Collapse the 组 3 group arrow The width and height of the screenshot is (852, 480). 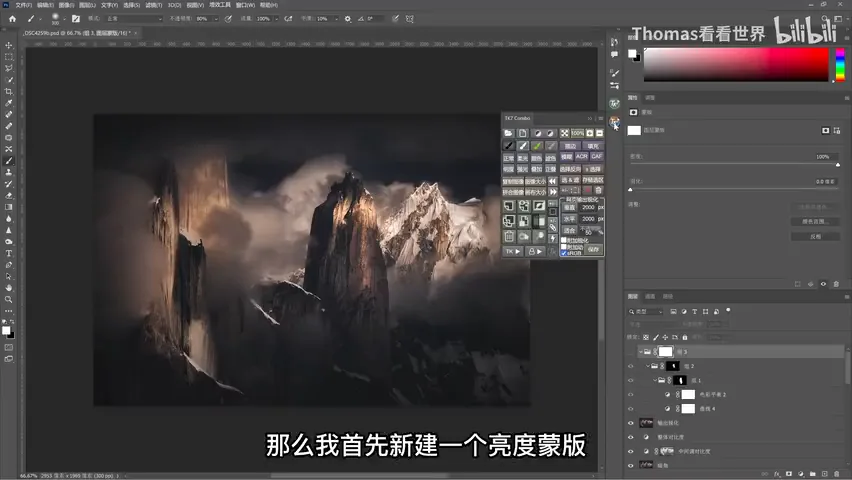[641, 352]
